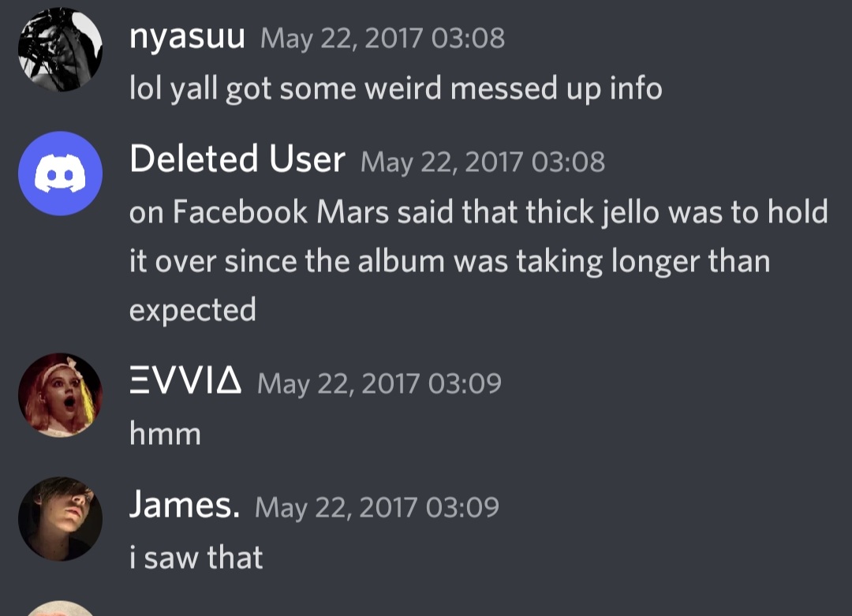Viewport: 852px width, 616px height.
Task: Click nyasuu's May 22, 2017 03:08 timestamp
Action: [382, 38]
